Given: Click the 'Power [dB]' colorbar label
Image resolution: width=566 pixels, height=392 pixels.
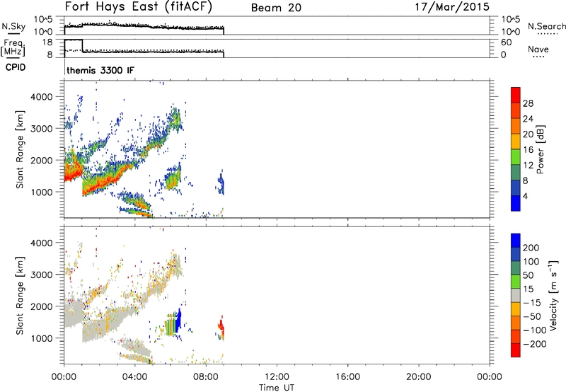Looking at the screenshot, I should pyautogui.click(x=540, y=149).
